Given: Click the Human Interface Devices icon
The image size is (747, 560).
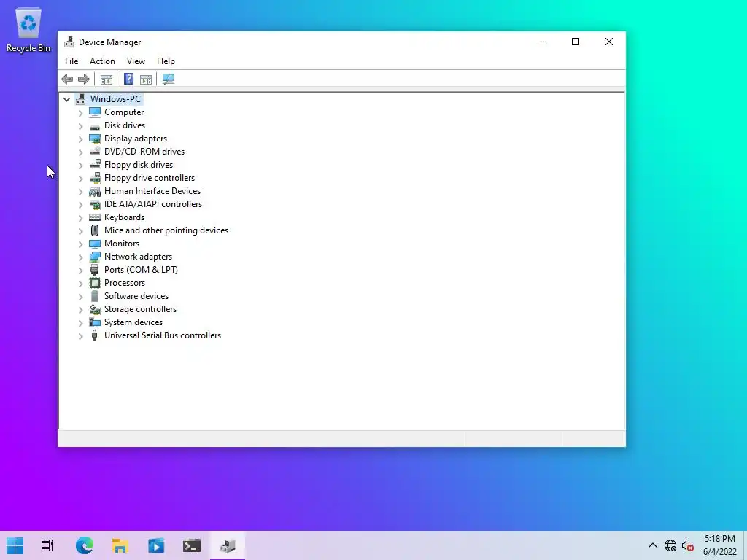Looking at the screenshot, I should coord(95,191).
